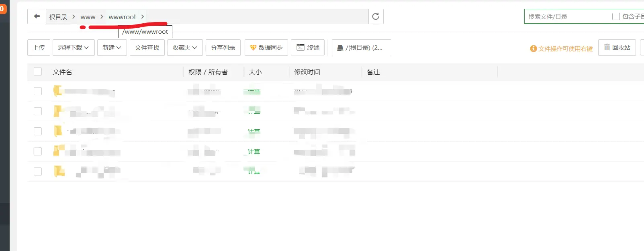Click 计算 size link in fourth row

(x=254, y=151)
